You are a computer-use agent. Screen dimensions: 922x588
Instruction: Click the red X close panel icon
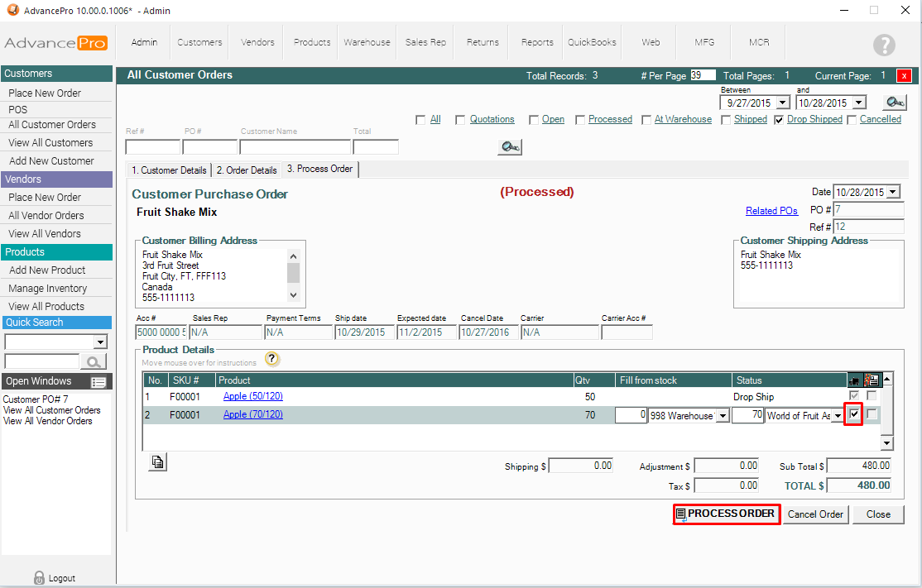[904, 75]
